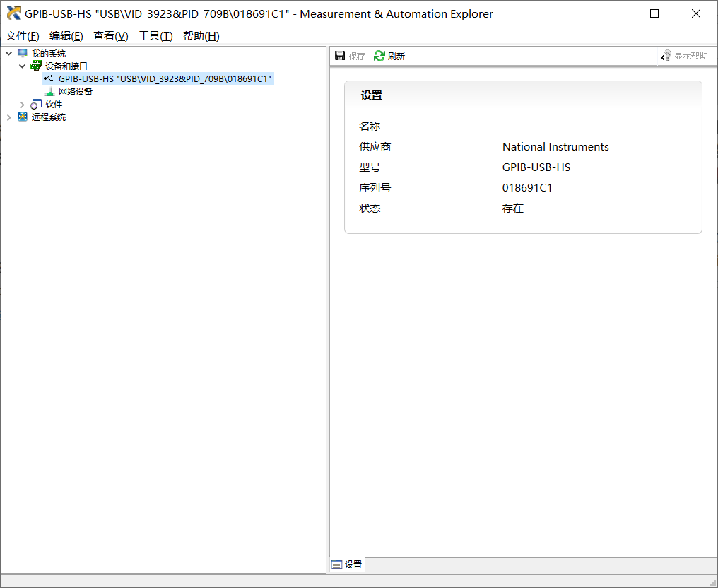Select the 软件 (Software) globe icon
This screenshot has height=588, width=718.
tap(35, 104)
